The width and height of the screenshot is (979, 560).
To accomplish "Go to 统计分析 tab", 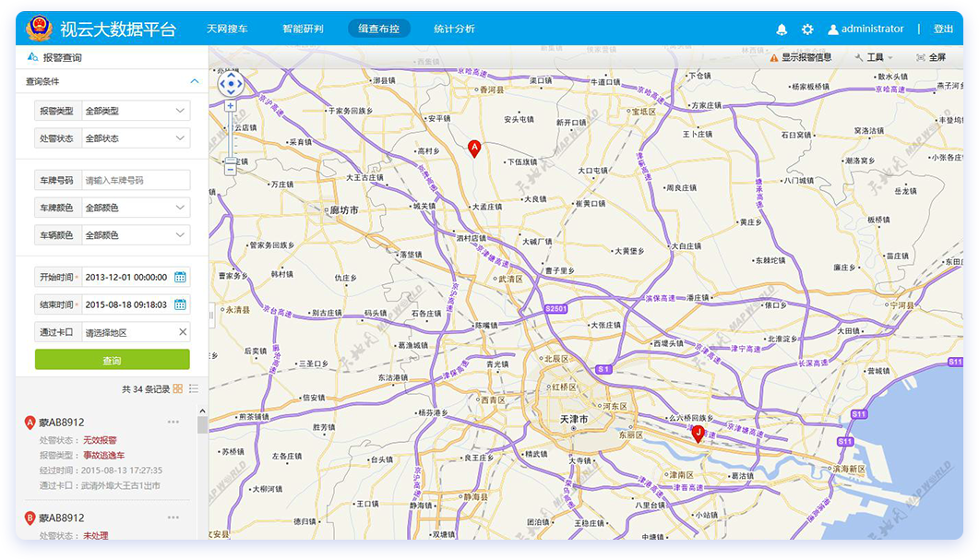I will click(455, 29).
